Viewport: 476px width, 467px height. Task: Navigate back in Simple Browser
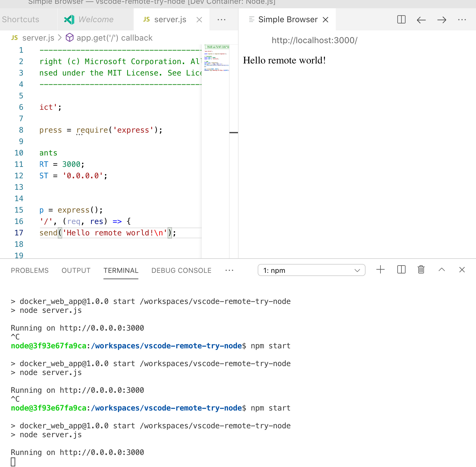(421, 20)
